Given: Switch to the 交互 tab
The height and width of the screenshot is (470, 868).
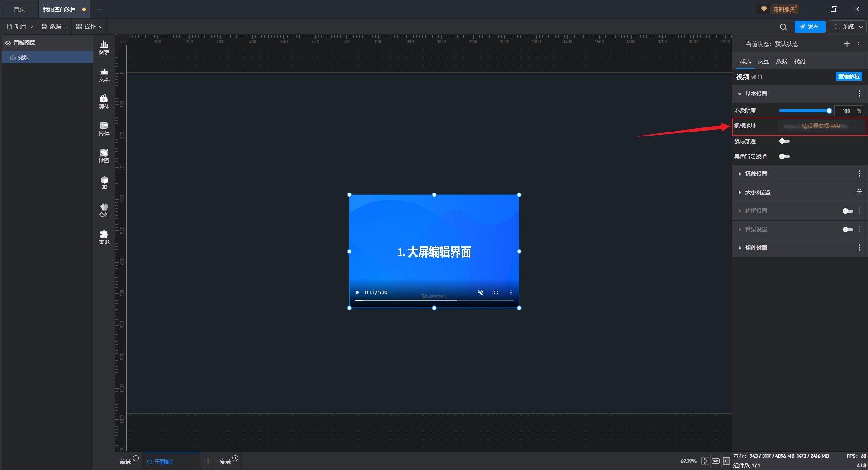Looking at the screenshot, I should [763, 61].
